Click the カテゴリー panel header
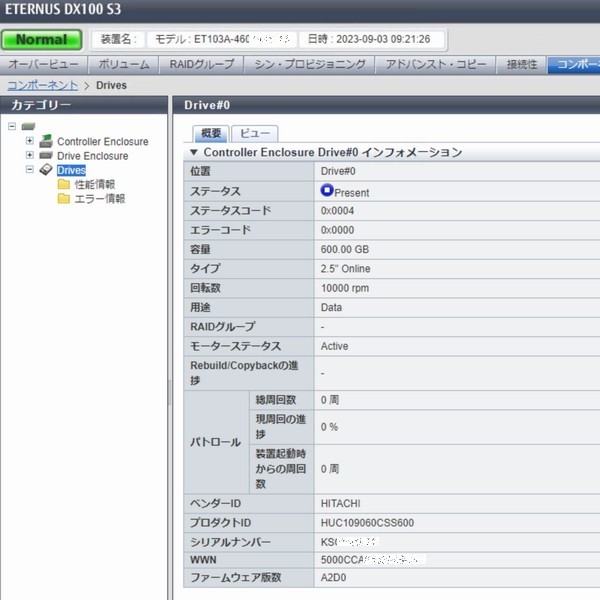This screenshot has width=600, height=600. pyautogui.click(x=84, y=105)
